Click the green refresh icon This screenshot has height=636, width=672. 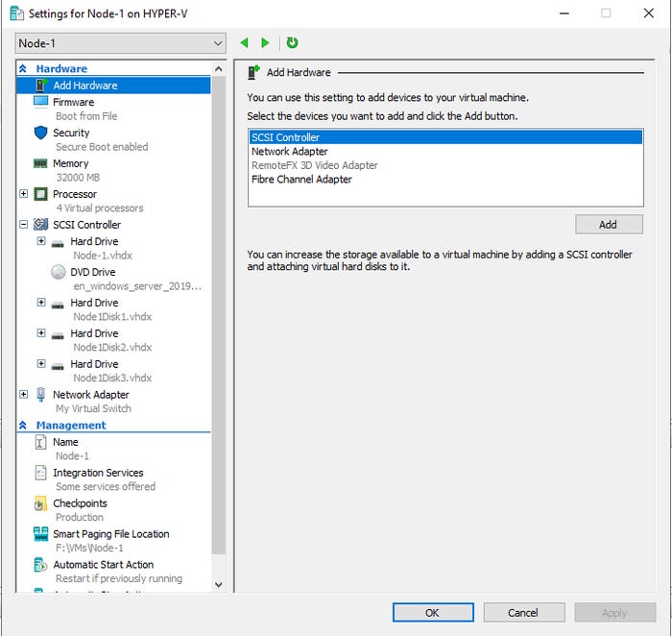292,43
